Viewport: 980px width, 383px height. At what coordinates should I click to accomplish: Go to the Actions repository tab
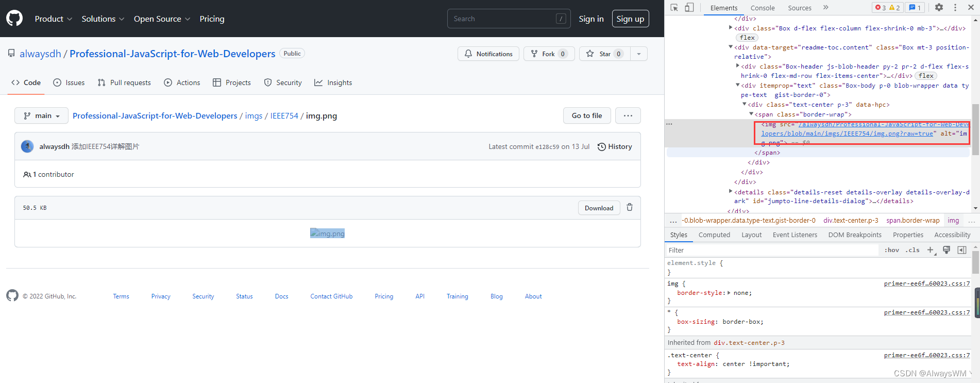tap(182, 82)
